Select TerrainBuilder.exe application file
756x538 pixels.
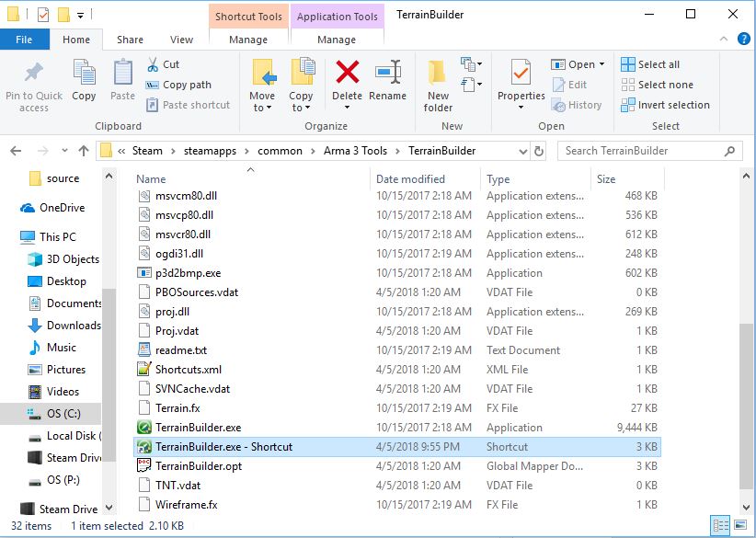point(198,428)
